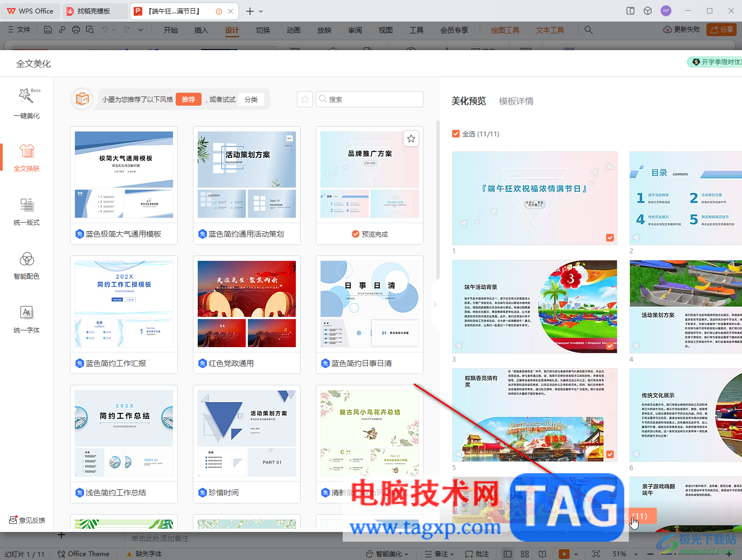Click the 分类 button
Screen dimensions: 742x560
tap(251, 99)
